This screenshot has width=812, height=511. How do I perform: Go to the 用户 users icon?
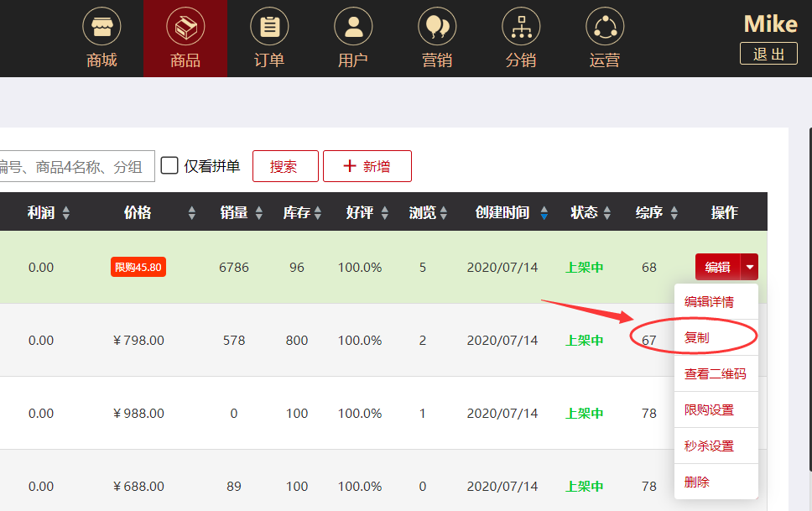(353, 27)
